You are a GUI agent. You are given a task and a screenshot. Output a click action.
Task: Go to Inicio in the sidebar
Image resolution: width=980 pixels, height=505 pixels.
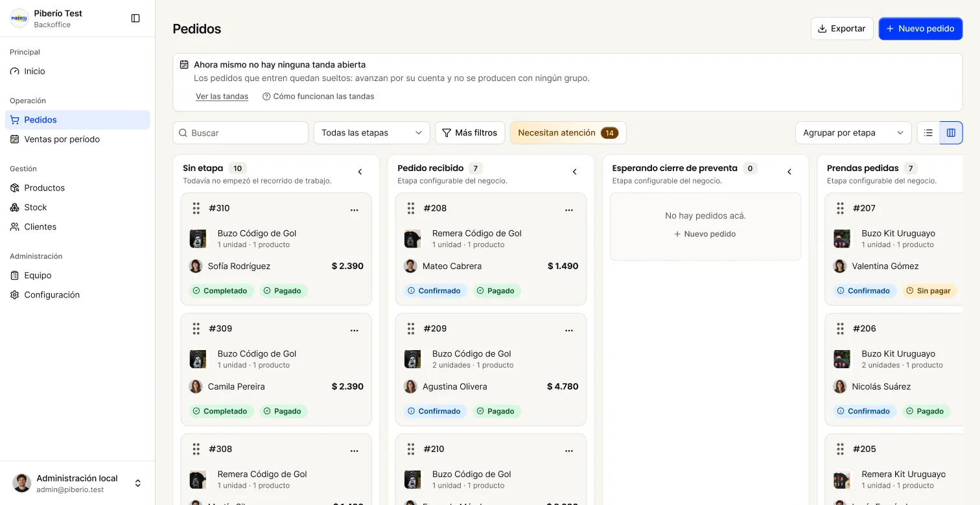tap(77, 71)
